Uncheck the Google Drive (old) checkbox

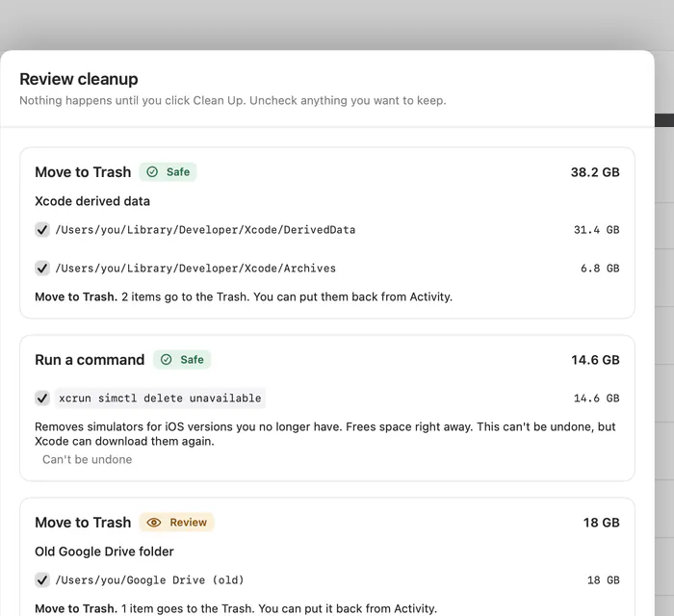coord(42,580)
